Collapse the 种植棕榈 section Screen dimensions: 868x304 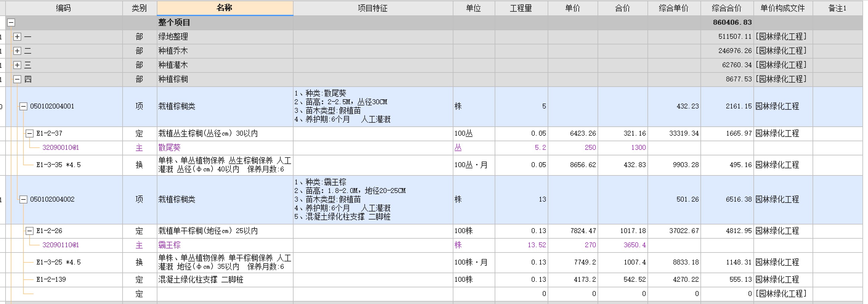(x=17, y=79)
